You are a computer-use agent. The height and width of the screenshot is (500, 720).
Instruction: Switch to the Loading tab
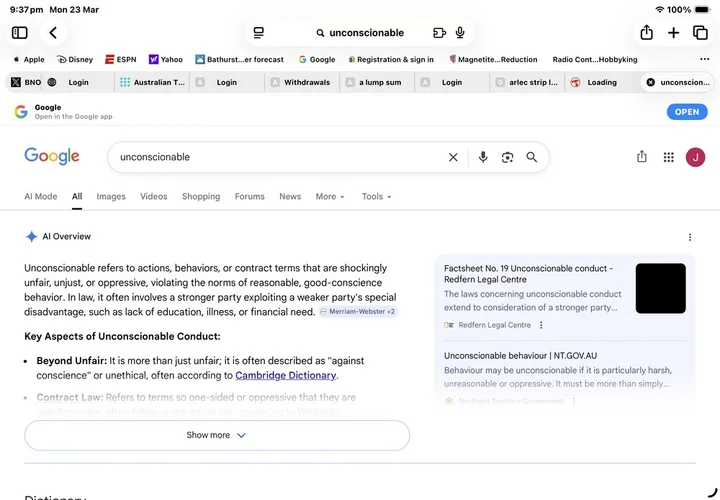click(x=602, y=82)
